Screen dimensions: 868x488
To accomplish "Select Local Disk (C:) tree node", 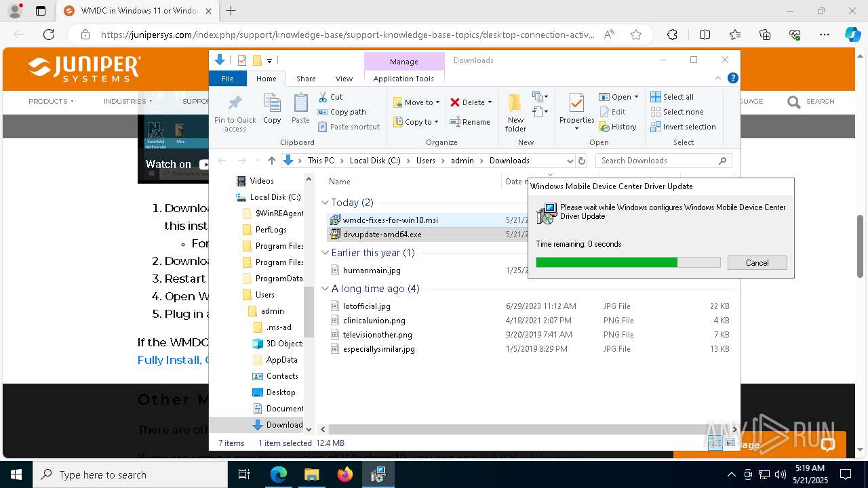I will tap(275, 197).
